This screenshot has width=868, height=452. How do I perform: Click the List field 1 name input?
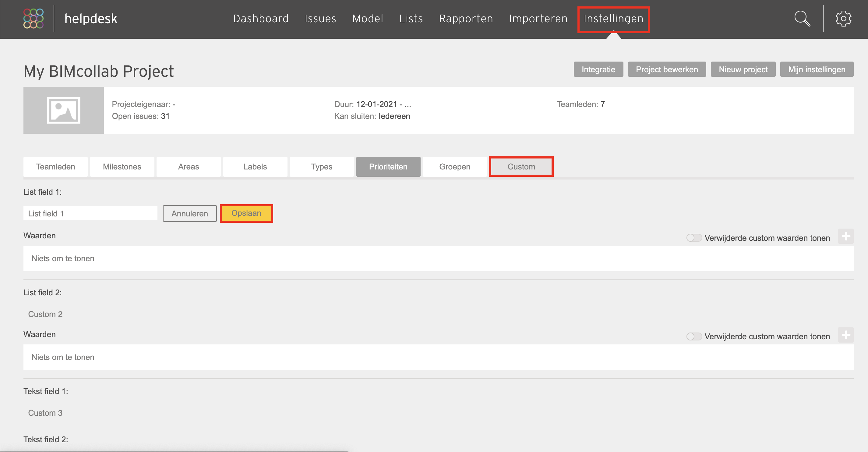90,213
